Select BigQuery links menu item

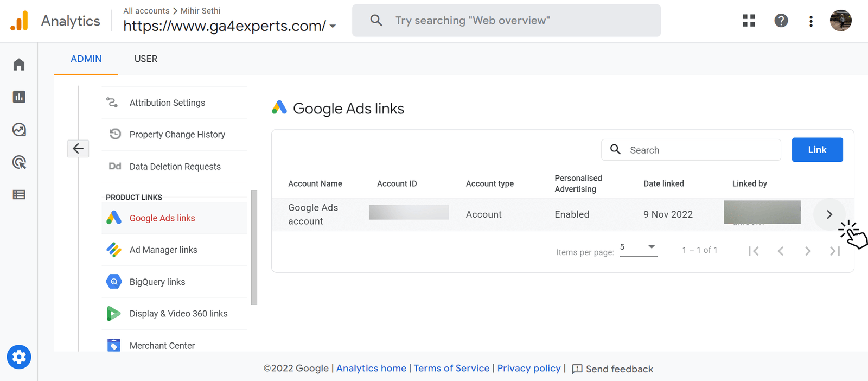(x=174, y=282)
